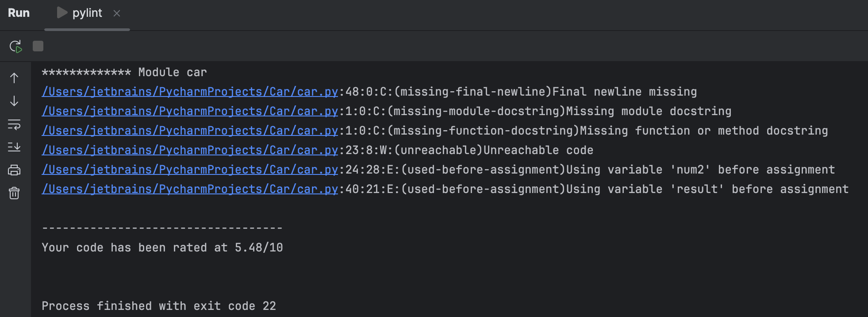The image size is (868, 317).
Task: Close the pylint run tab
Action: coord(116,14)
